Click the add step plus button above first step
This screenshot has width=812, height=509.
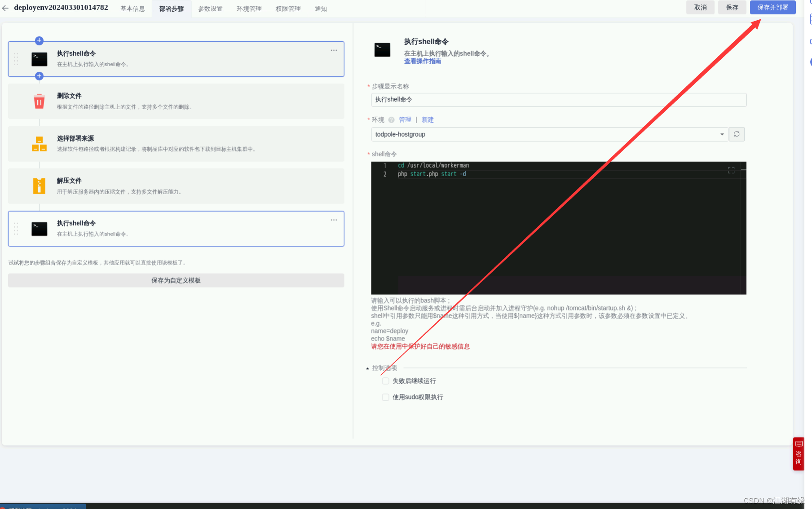tap(39, 41)
